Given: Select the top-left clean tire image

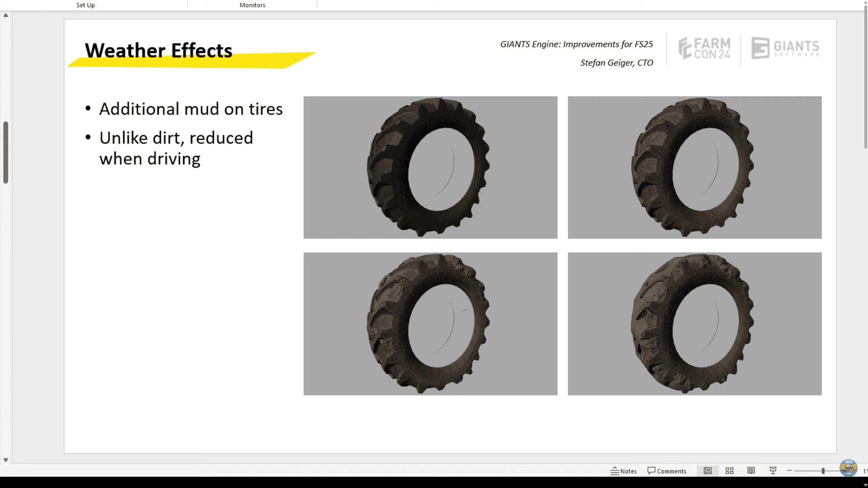Looking at the screenshot, I should pos(430,167).
